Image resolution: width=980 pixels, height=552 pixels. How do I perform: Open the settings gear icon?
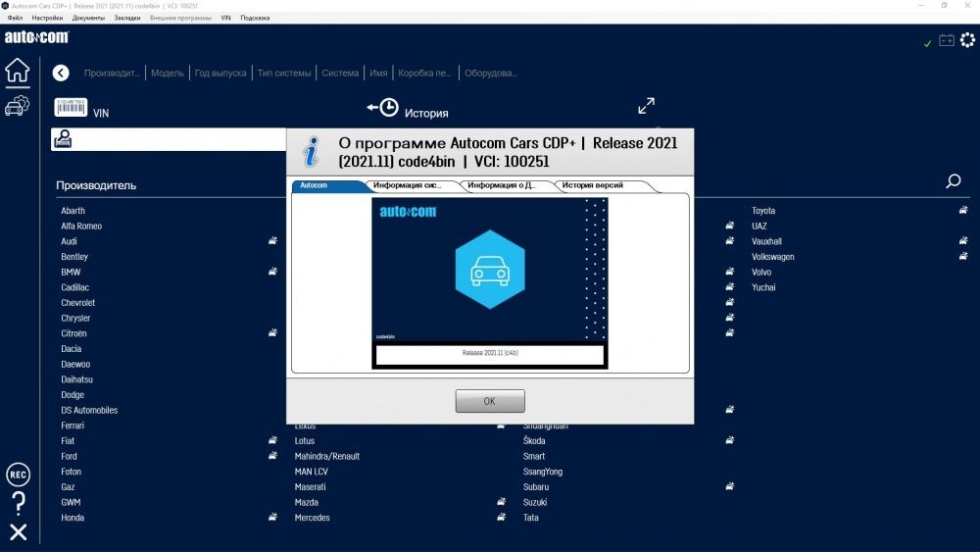pos(967,40)
